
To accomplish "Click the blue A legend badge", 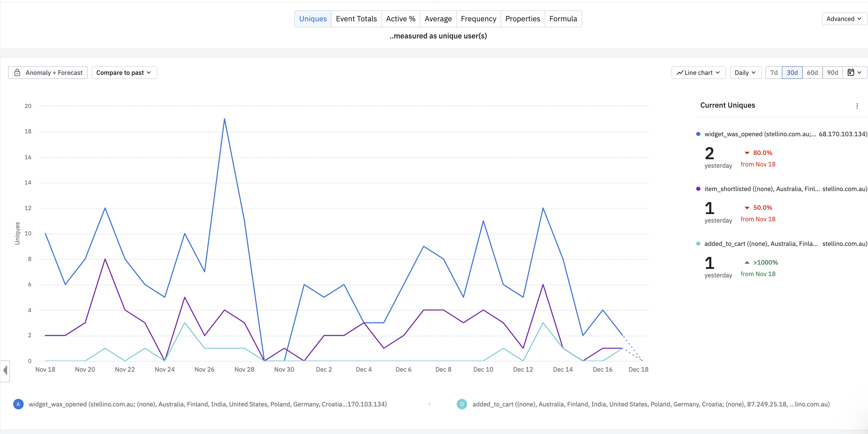I will [18, 404].
